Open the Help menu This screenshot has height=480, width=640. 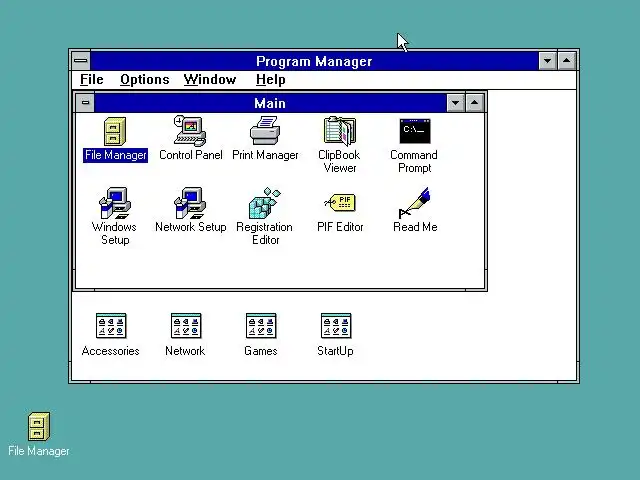point(271,80)
